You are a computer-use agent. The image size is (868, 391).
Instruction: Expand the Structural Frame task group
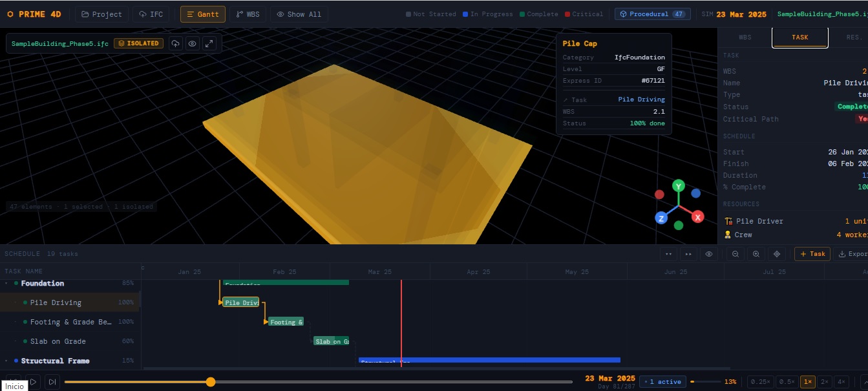coord(6,361)
